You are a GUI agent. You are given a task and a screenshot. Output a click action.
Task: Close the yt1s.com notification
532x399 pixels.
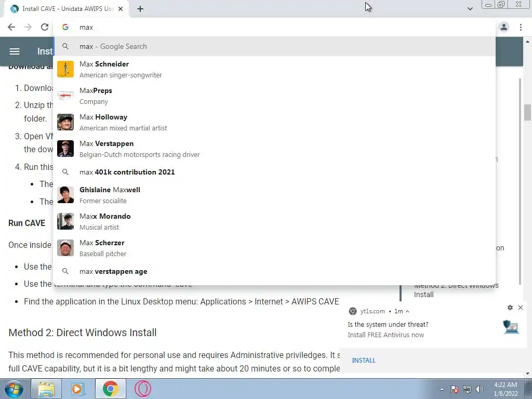521,308
